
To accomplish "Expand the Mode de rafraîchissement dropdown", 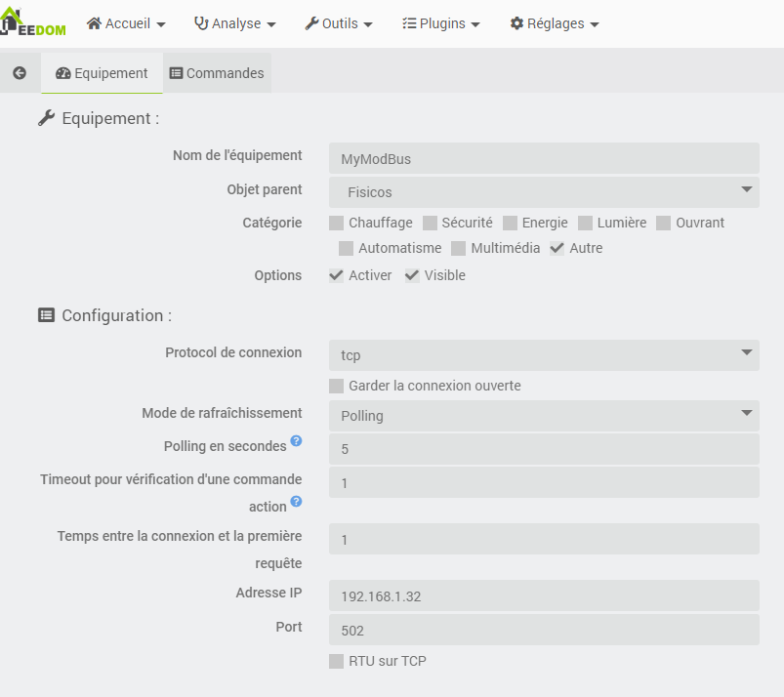I will click(x=544, y=416).
